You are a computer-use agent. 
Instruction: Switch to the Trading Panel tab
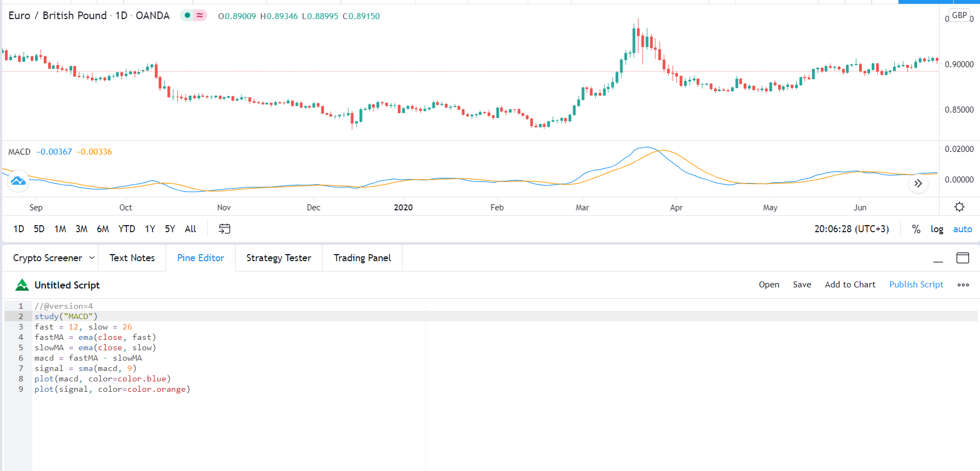click(x=362, y=258)
